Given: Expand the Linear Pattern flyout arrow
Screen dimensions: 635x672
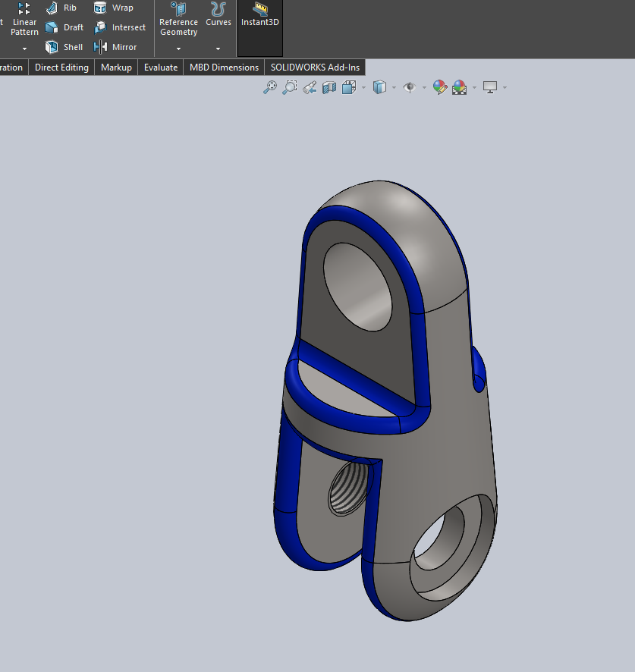Looking at the screenshot, I should 24,48.
